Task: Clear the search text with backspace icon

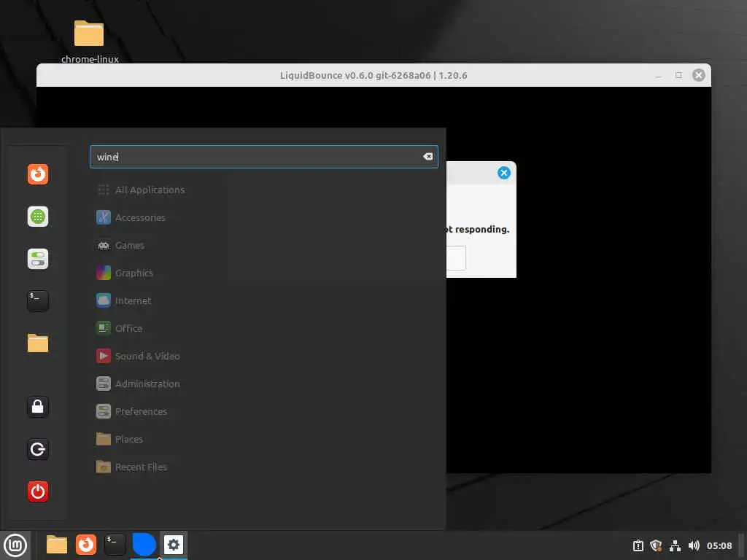Action: click(x=427, y=157)
